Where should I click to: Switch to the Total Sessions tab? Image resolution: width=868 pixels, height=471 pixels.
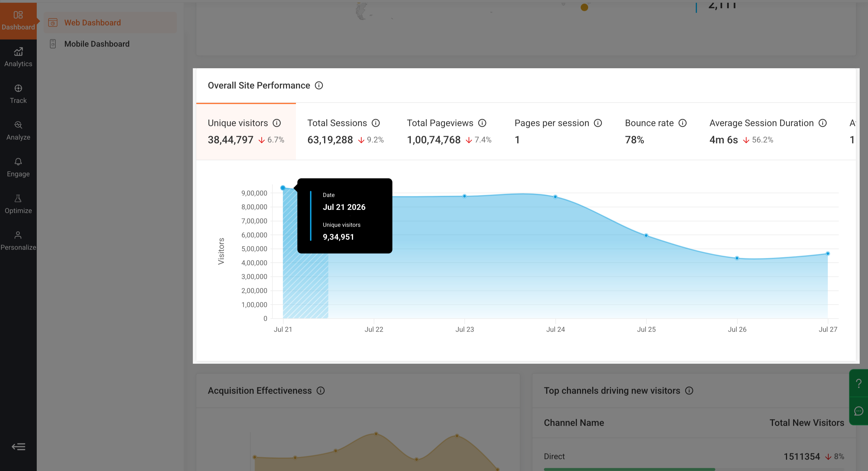pyautogui.click(x=345, y=131)
